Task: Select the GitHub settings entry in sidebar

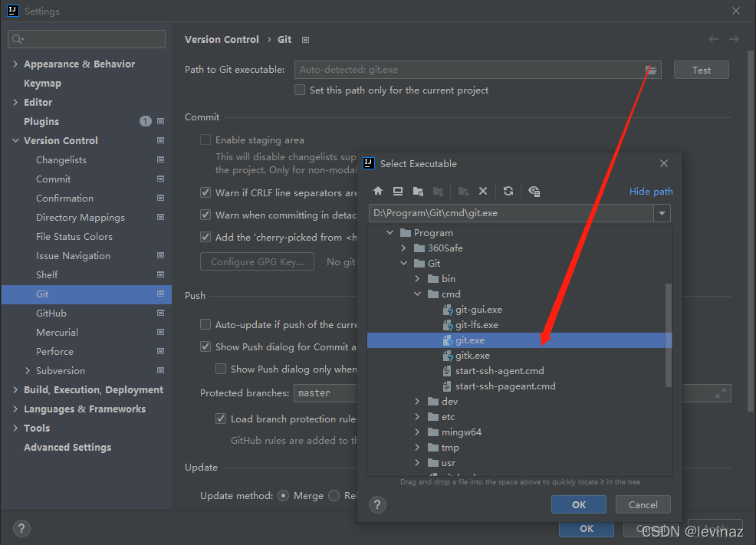Action: click(x=51, y=313)
